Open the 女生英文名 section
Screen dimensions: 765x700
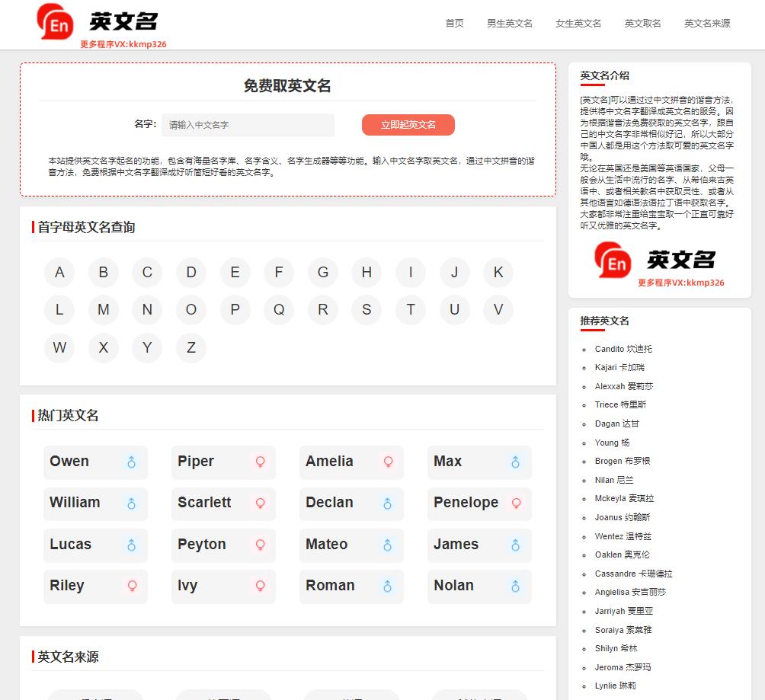tap(577, 24)
